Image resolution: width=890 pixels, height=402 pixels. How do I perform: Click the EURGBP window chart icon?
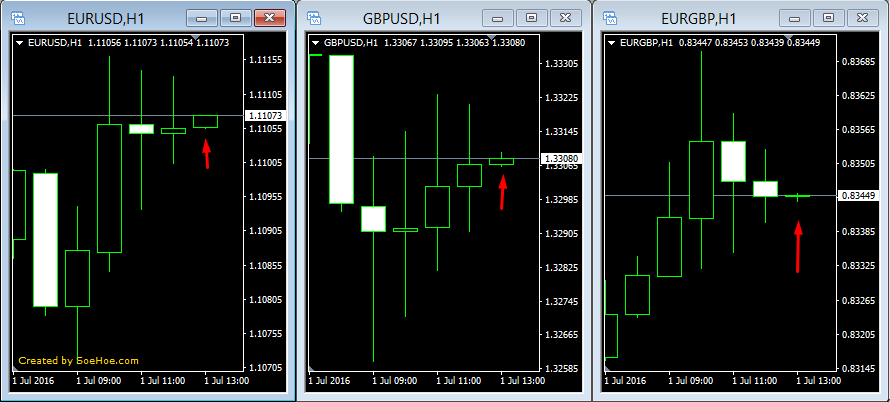click(x=610, y=18)
